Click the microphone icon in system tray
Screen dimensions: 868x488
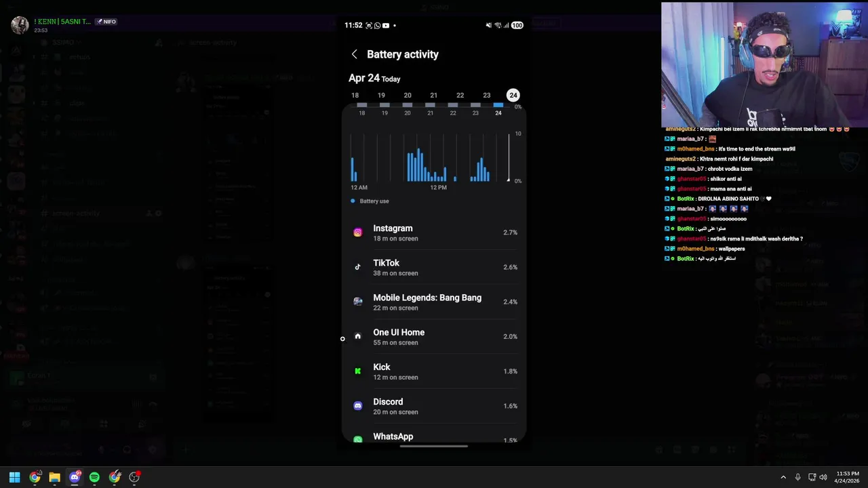tap(797, 477)
